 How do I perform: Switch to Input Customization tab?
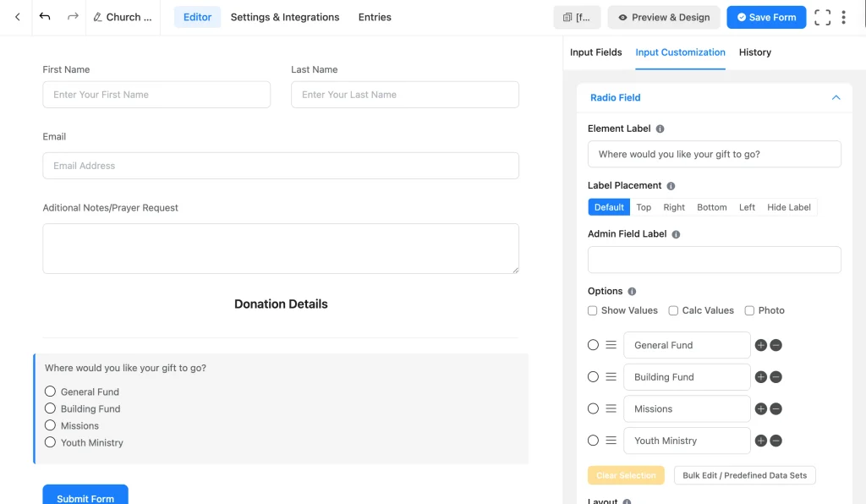tap(680, 52)
